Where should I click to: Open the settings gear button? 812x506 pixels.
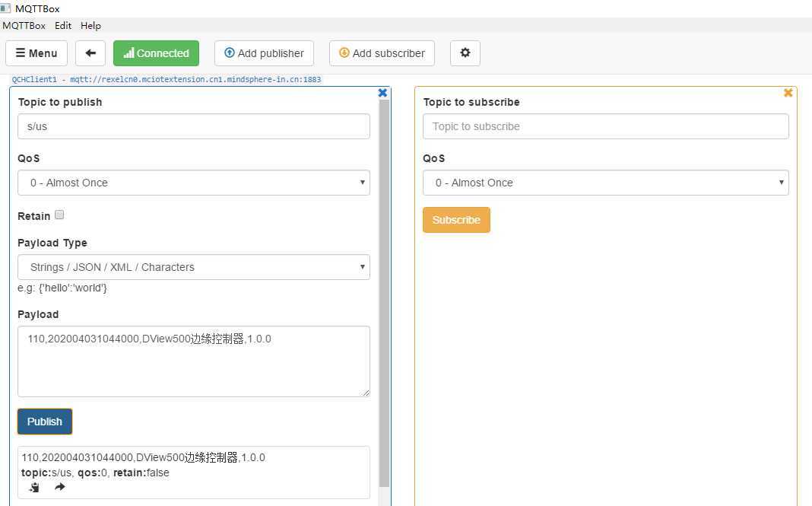tap(465, 53)
